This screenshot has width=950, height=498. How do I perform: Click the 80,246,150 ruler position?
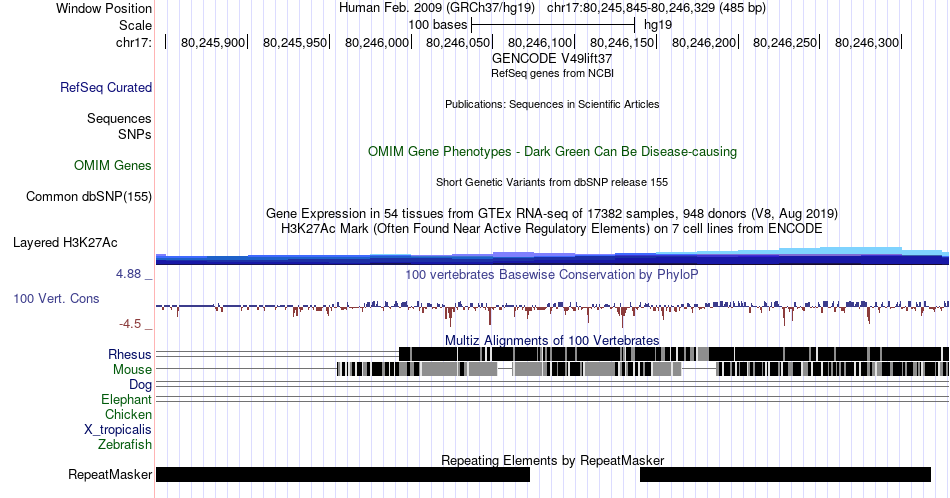tap(622, 42)
